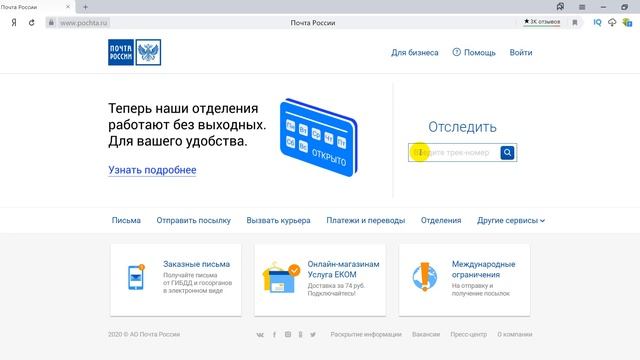640x360 pixels.
Task: Click the cloud download icon in toolbar
Action: pyautogui.click(x=612, y=22)
